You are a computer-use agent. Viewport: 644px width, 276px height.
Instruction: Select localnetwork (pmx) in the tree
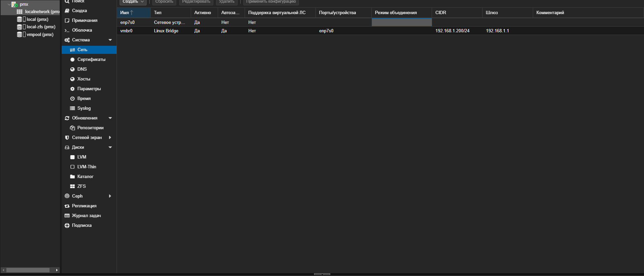(x=38, y=12)
